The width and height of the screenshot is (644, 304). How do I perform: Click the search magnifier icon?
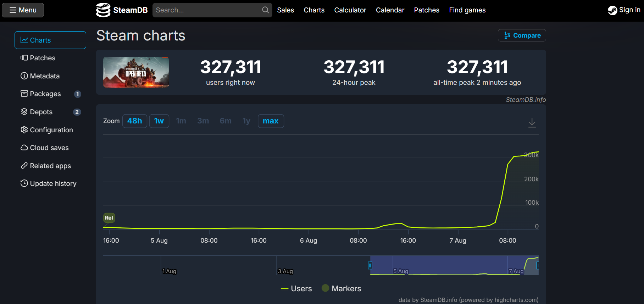(x=265, y=10)
